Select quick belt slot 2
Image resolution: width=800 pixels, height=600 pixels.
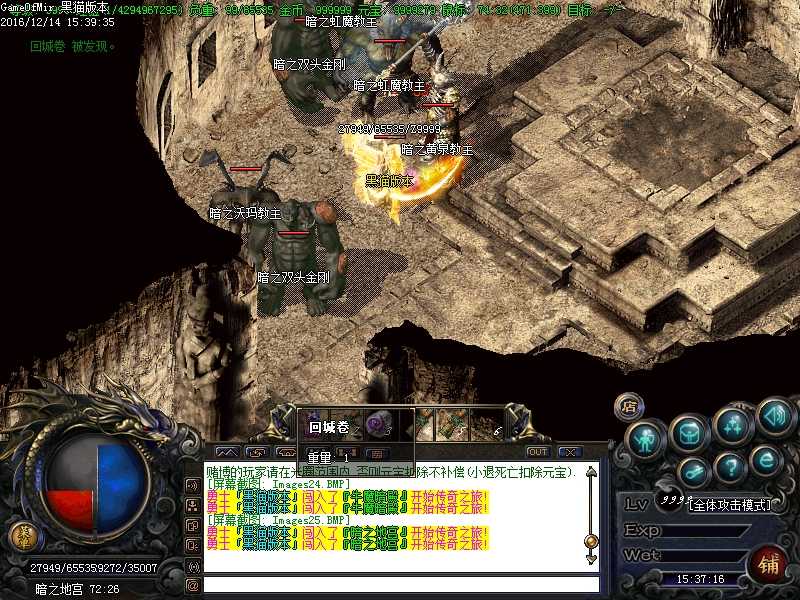(x=347, y=426)
